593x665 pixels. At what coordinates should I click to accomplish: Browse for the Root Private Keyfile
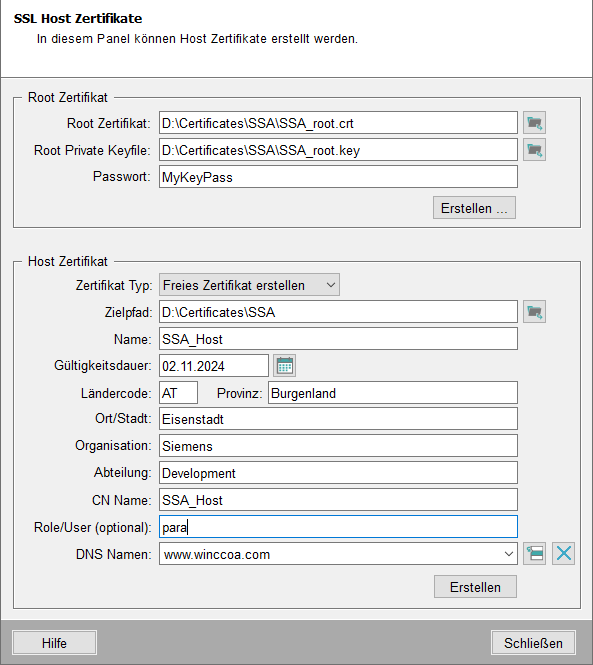tap(534, 150)
